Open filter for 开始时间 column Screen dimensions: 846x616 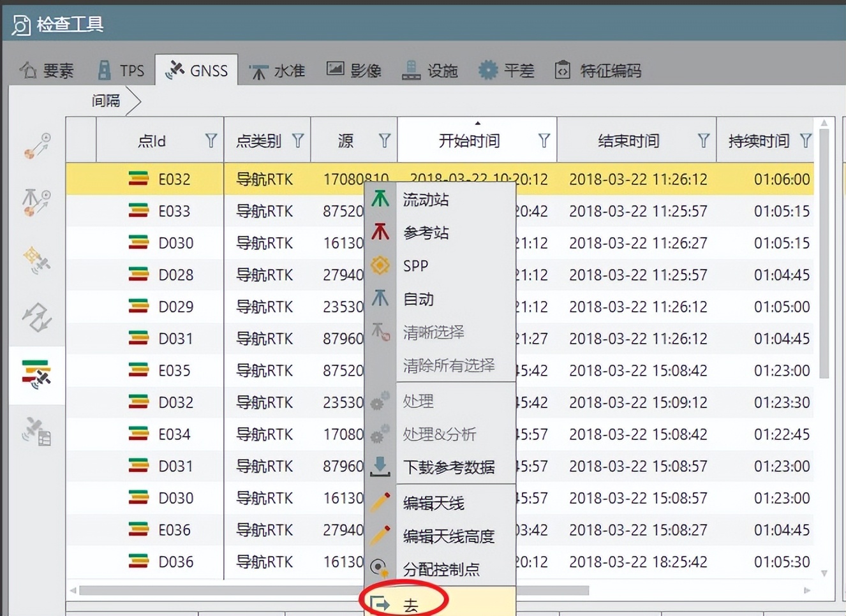544,141
